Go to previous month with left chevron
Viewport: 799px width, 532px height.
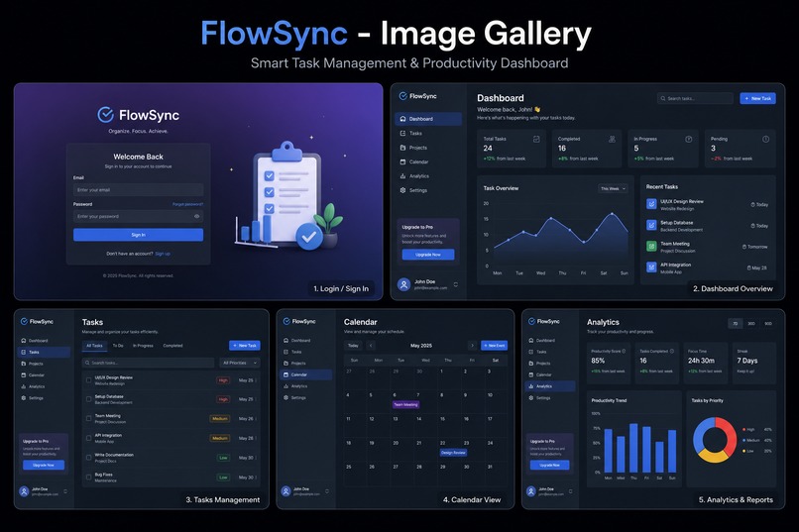(371, 345)
